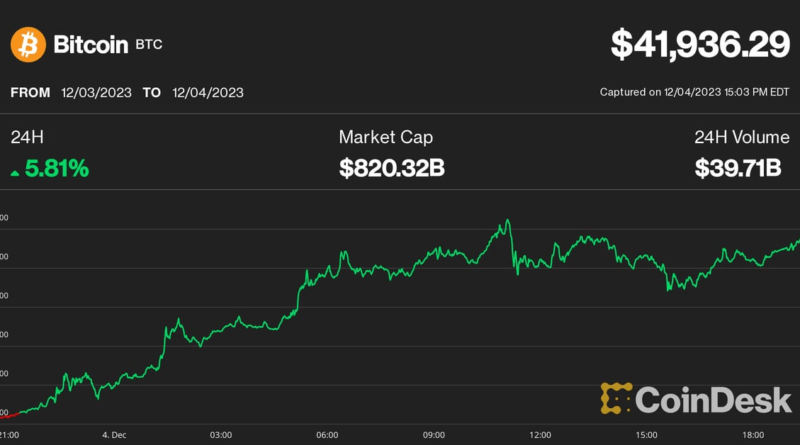The image size is (800, 445).
Task: Click the Market Cap label
Action: coord(385,137)
